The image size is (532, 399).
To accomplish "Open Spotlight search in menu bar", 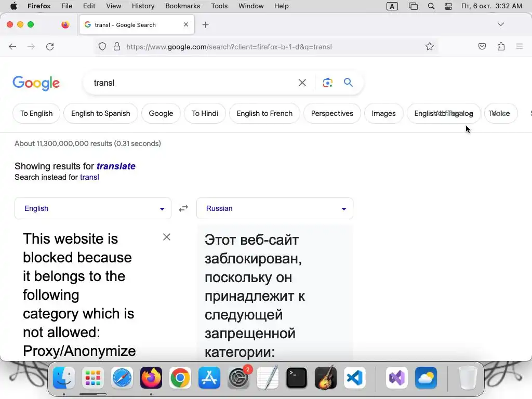I will click(431, 6).
